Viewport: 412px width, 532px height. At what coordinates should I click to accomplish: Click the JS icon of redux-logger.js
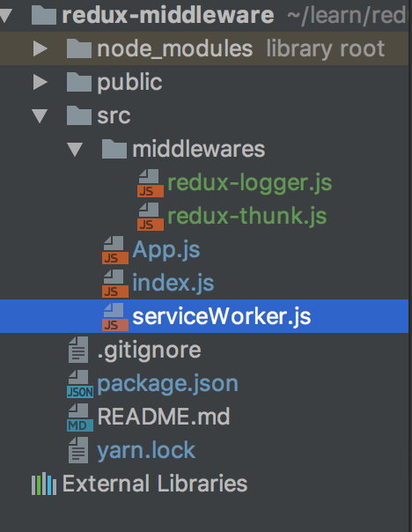151,183
